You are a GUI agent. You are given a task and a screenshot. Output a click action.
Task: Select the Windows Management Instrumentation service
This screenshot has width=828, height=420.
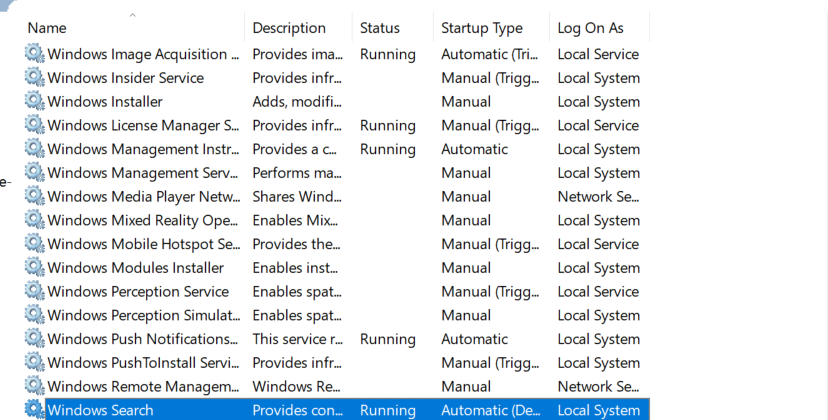(x=143, y=149)
